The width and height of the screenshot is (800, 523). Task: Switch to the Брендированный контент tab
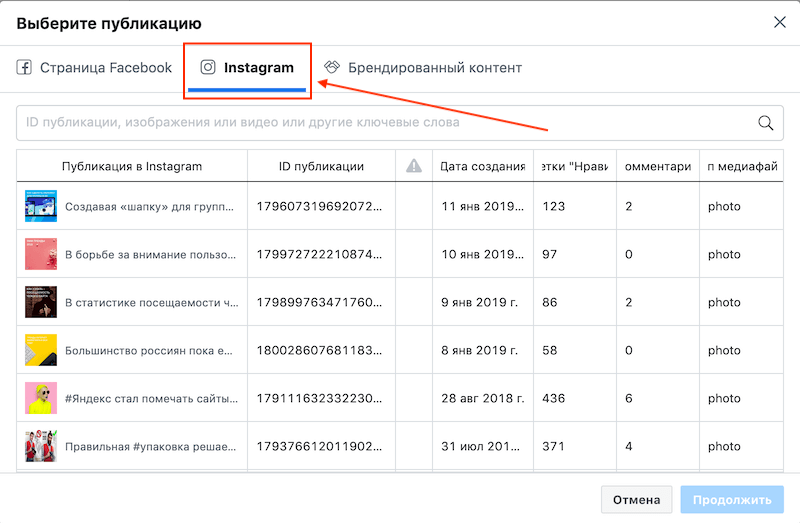click(423, 67)
